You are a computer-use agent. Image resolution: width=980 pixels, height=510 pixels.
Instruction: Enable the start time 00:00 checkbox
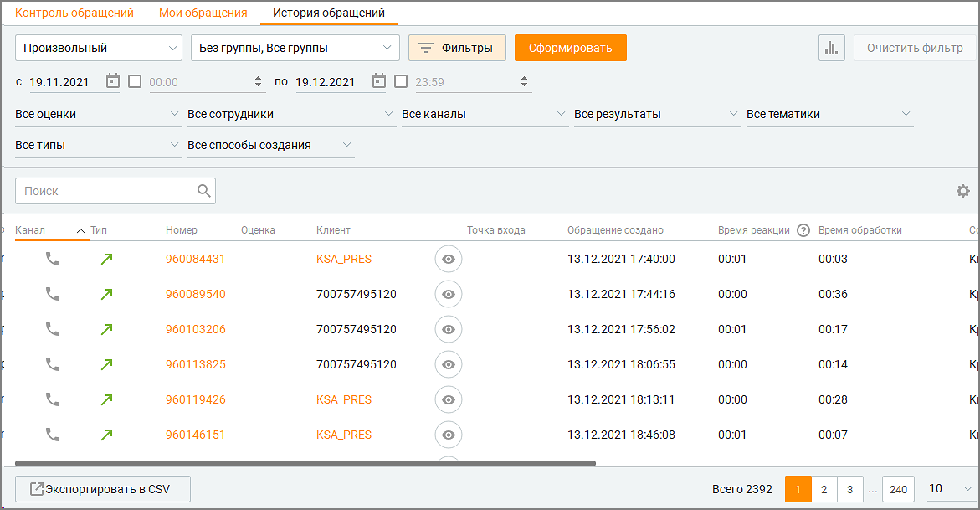(135, 81)
